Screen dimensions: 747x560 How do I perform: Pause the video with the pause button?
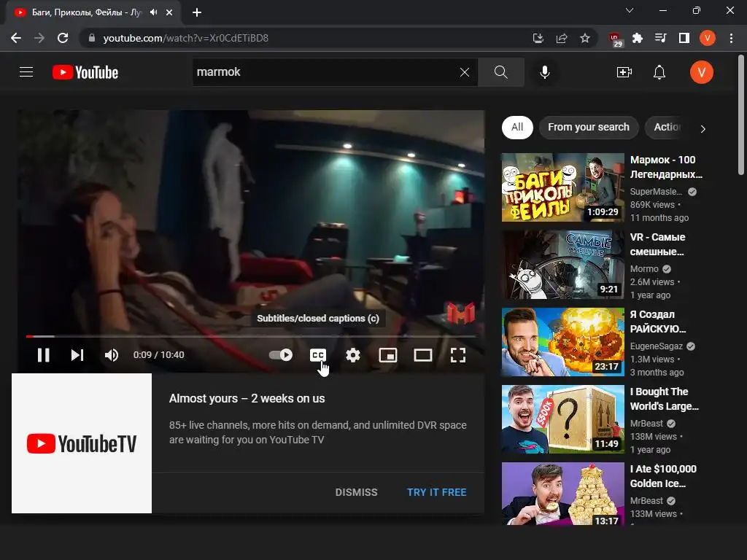(43, 355)
